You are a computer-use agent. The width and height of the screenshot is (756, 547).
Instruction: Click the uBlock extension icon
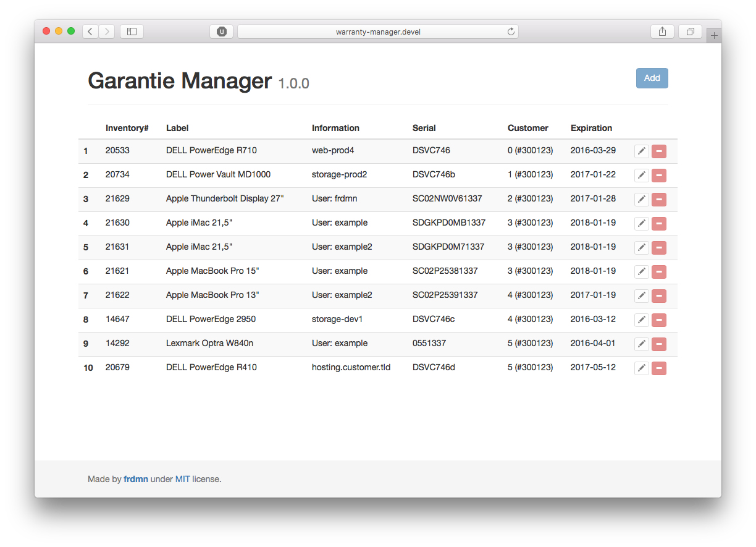[221, 31]
